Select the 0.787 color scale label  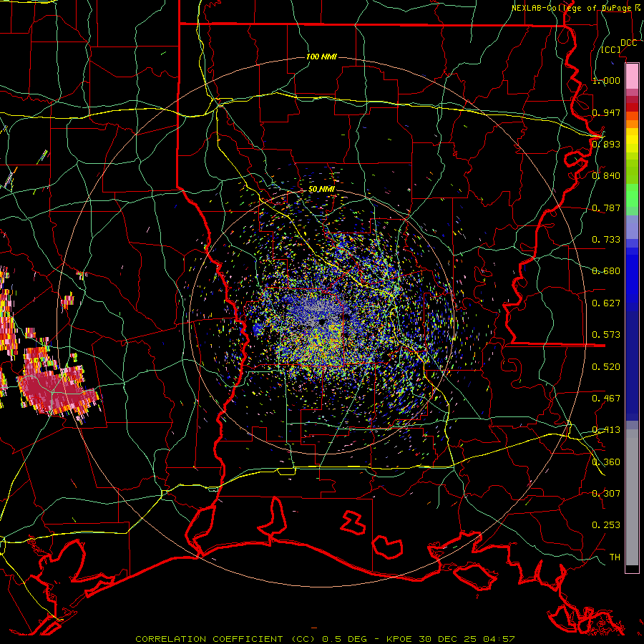(606, 208)
